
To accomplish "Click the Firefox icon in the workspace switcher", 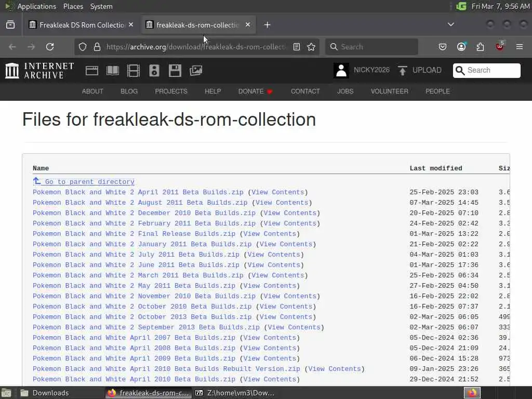I will pos(472,393).
